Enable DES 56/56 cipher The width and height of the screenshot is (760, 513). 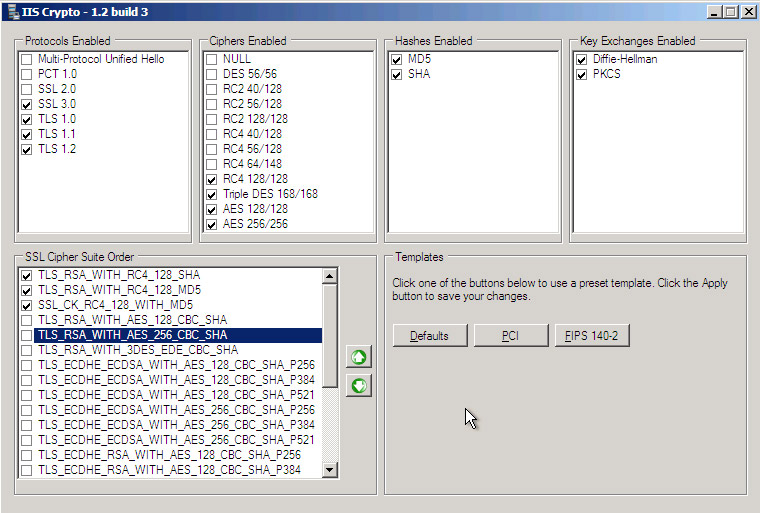click(211, 74)
